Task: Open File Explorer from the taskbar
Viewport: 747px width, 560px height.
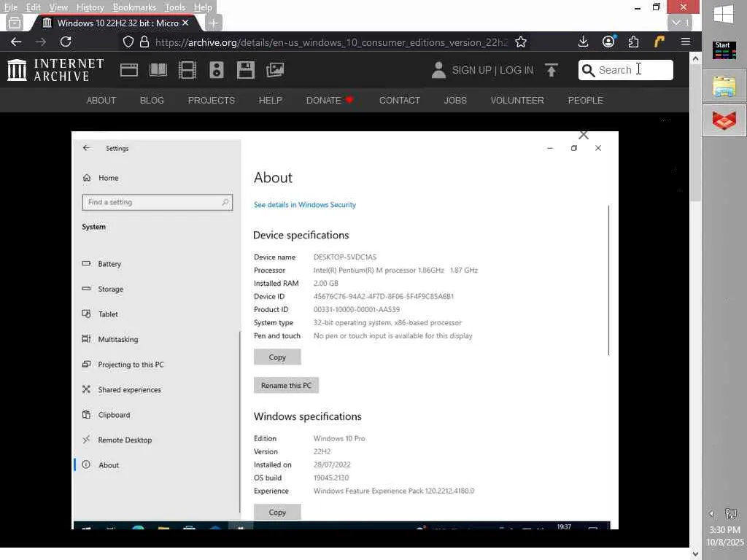Action: click(x=724, y=86)
